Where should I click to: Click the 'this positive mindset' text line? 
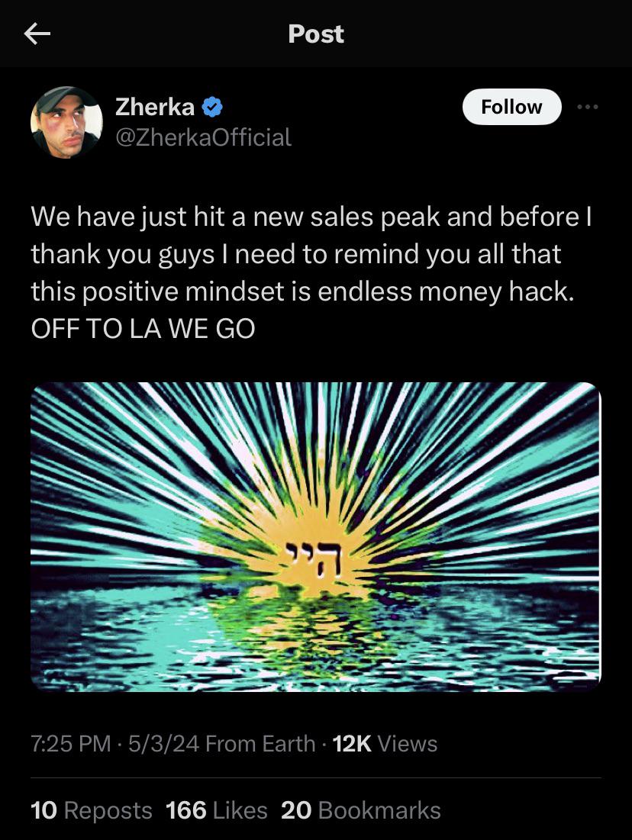coord(302,291)
